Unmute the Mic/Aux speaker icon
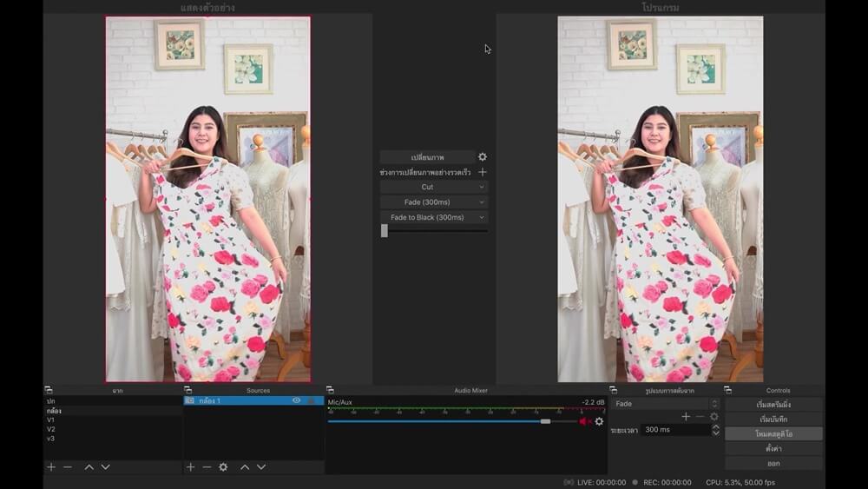Screen dimensions: 868x489 [x=585, y=421]
